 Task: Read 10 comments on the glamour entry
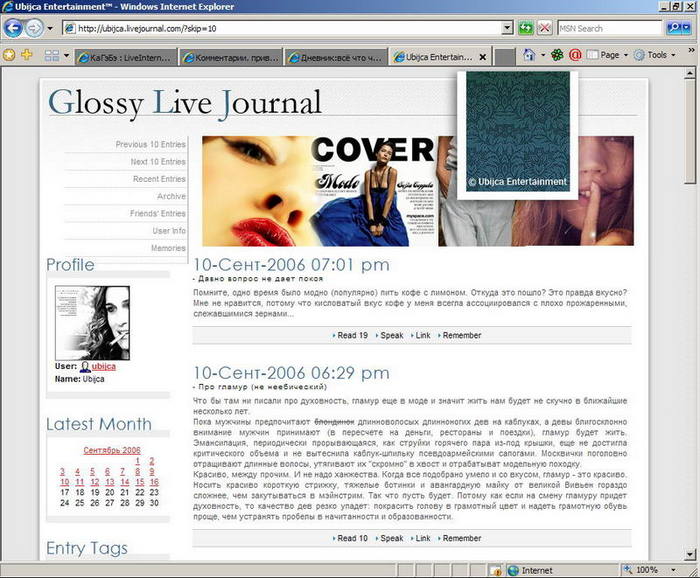pyautogui.click(x=352, y=538)
